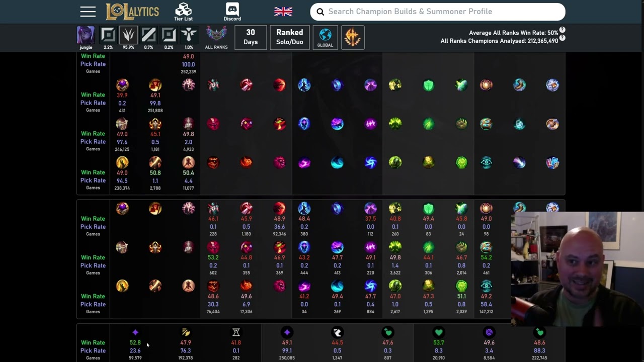This screenshot has width=644, height=362.
Task: Select secondary rune with 46.9 win rate
Action: pyautogui.click(x=279, y=247)
